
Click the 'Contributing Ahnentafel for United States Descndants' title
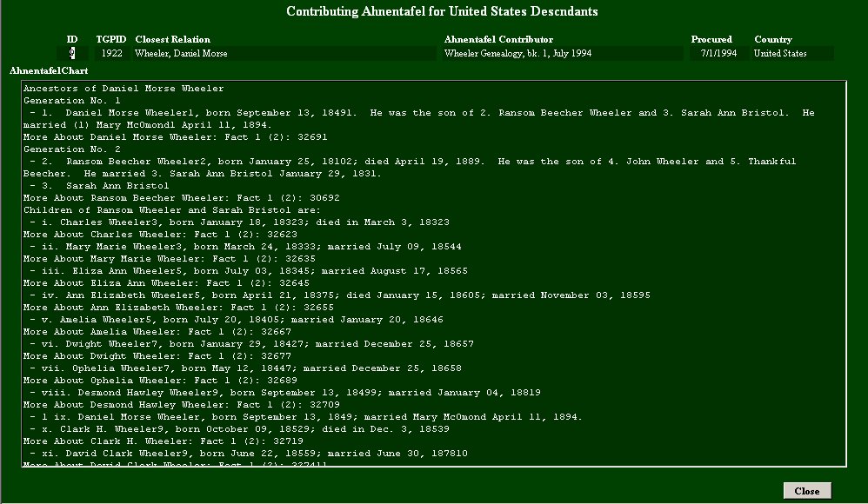[442, 11]
